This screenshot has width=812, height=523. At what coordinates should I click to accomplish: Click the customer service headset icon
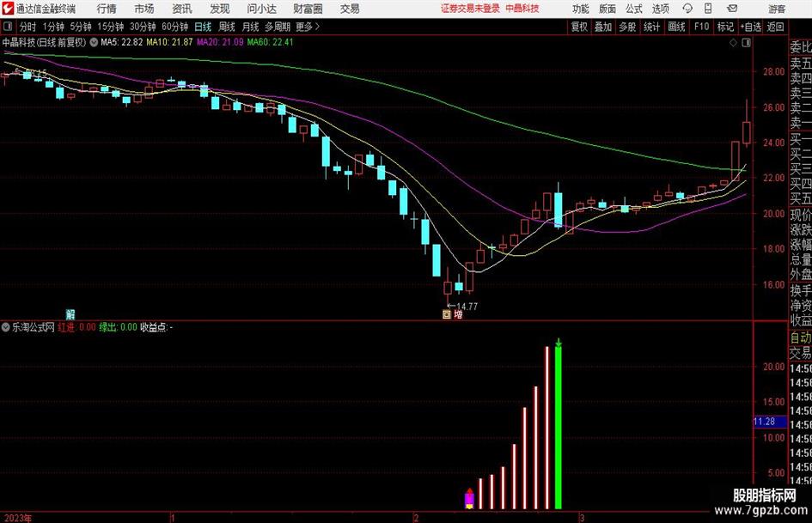click(x=687, y=9)
